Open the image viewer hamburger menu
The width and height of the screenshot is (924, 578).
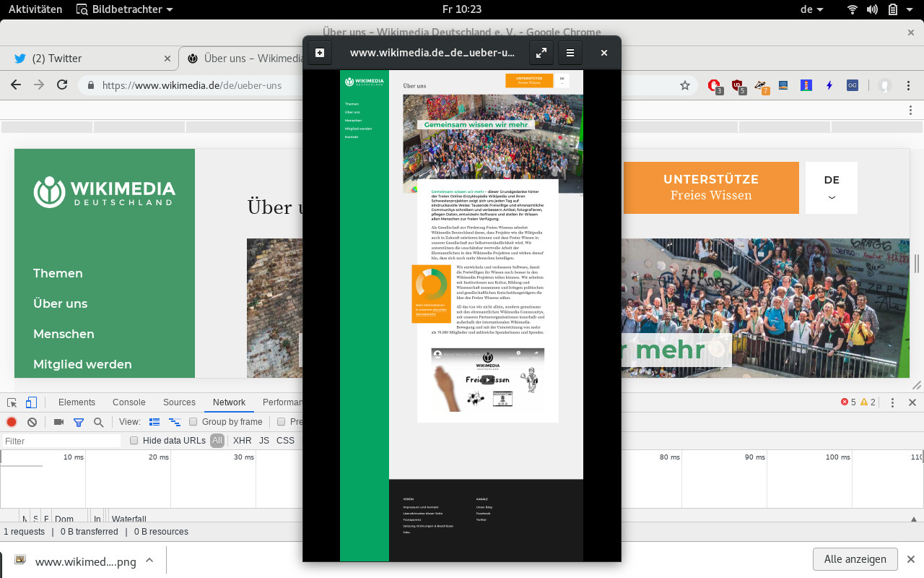click(x=570, y=53)
